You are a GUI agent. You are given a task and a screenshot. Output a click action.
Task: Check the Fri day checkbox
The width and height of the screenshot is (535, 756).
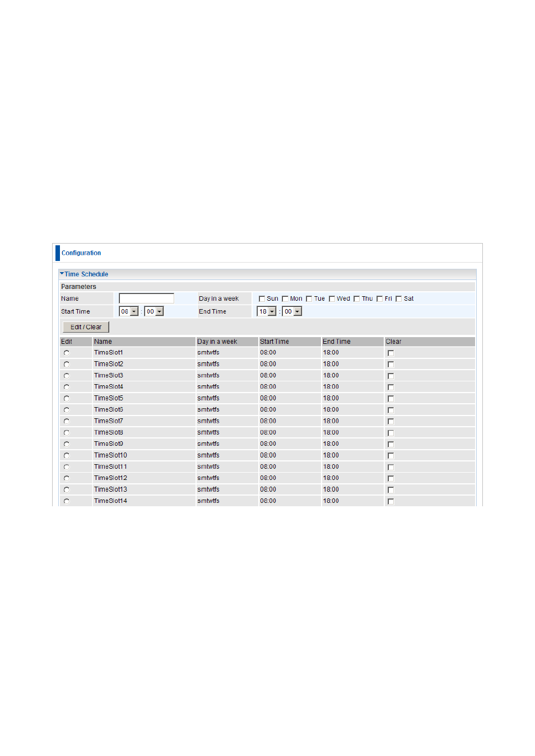click(x=379, y=299)
